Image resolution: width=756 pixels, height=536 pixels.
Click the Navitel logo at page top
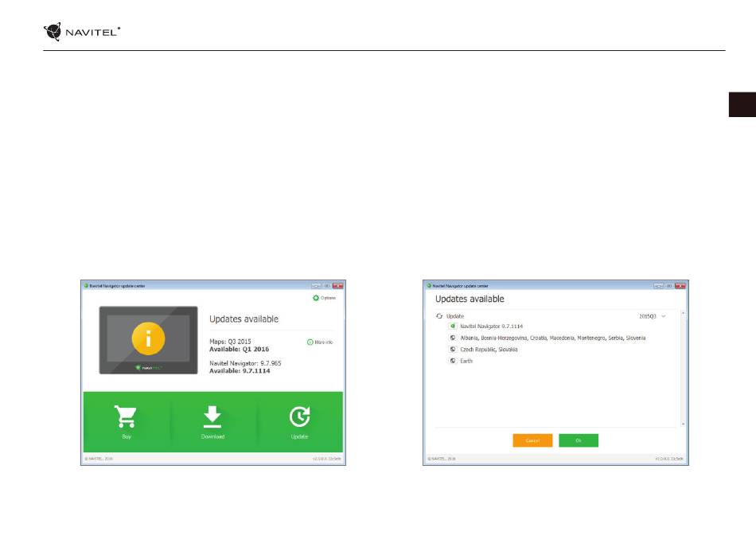click(81, 32)
